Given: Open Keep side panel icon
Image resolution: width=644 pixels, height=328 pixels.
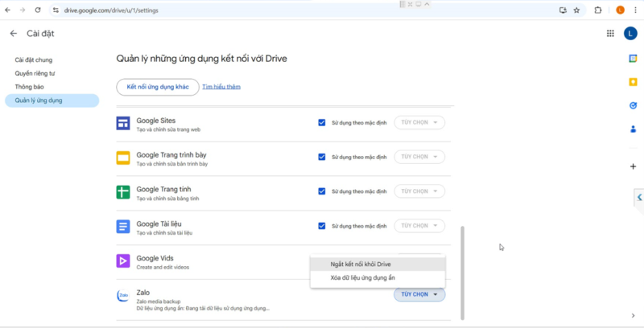Looking at the screenshot, I should tap(633, 82).
